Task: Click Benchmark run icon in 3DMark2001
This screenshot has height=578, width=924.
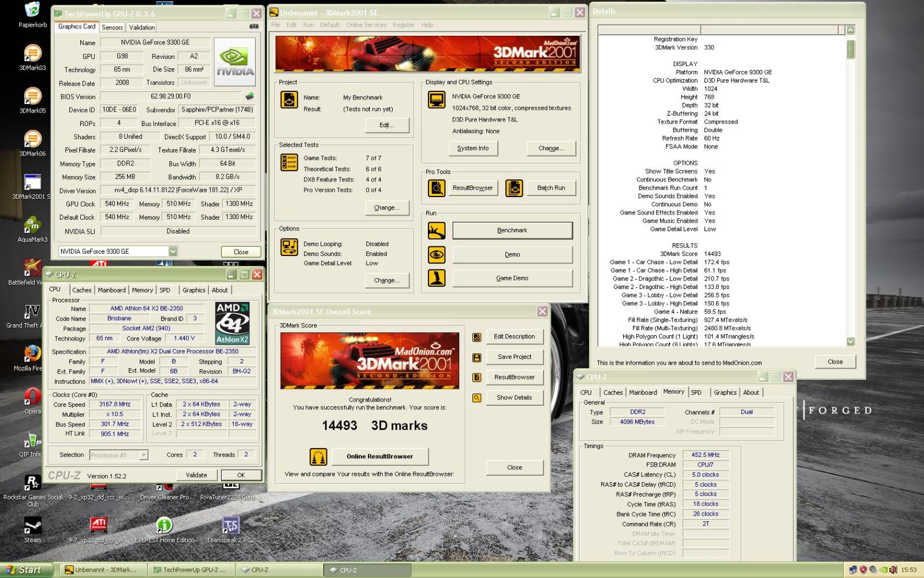Action: pos(437,230)
